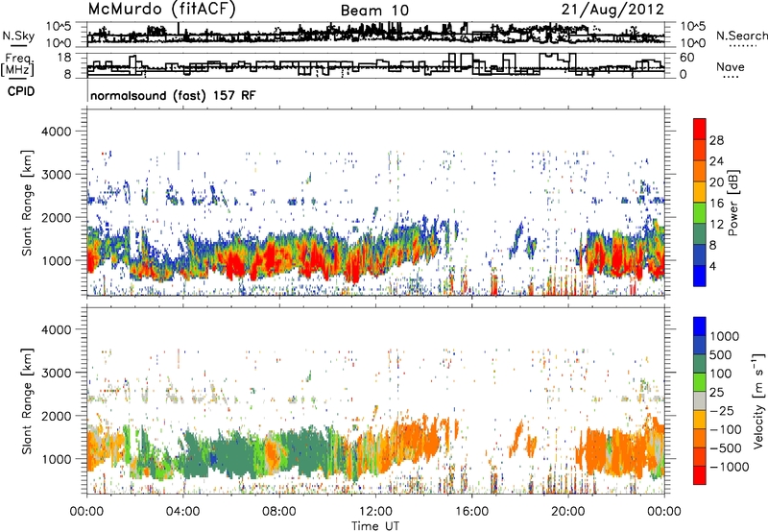Click the "04:00" time tick label
Image resolution: width=768 pixels, height=532 pixels.
(x=182, y=511)
